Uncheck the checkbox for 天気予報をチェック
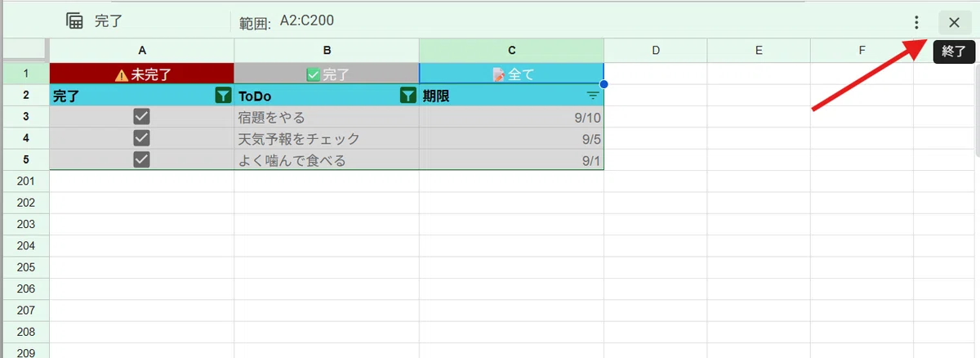Viewport: 980px width, 358px height. [x=141, y=138]
